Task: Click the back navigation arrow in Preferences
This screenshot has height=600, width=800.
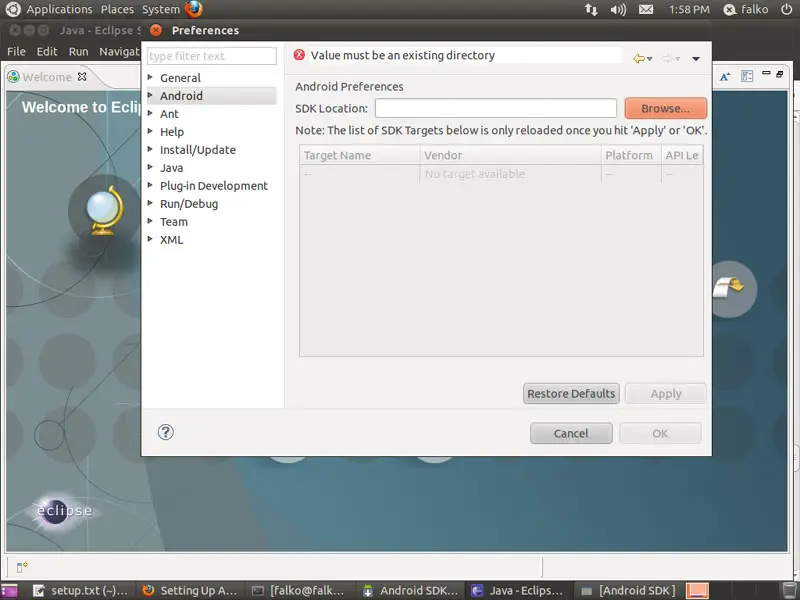Action: click(638, 59)
